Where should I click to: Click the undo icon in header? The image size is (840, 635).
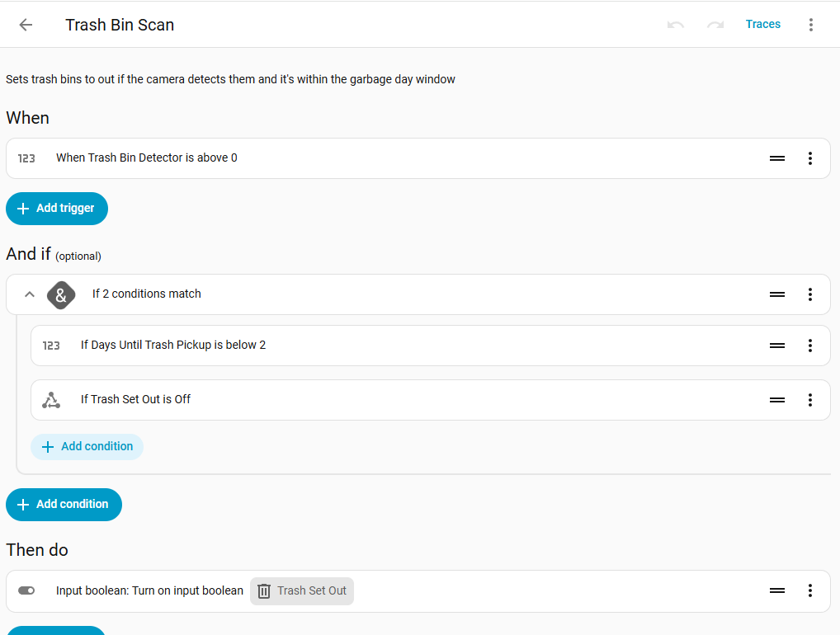(x=676, y=25)
